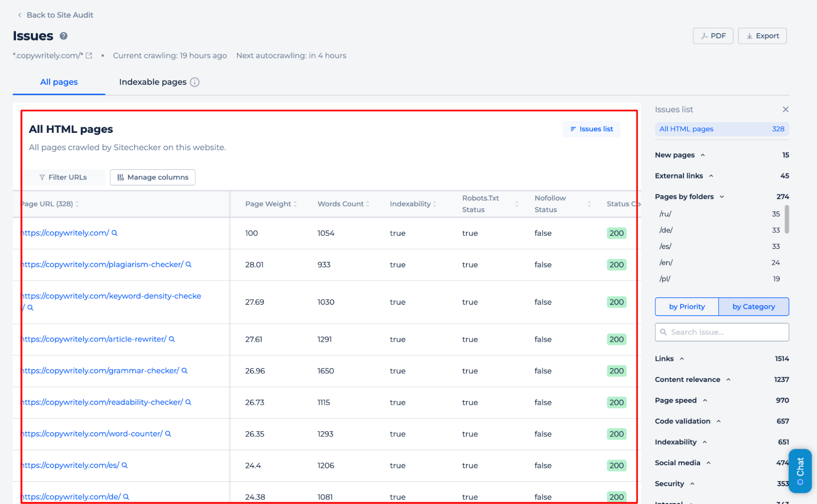This screenshot has height=504, width=817.
Task: Click 200 status badge in readability-checker row
Action: (616, 402)
